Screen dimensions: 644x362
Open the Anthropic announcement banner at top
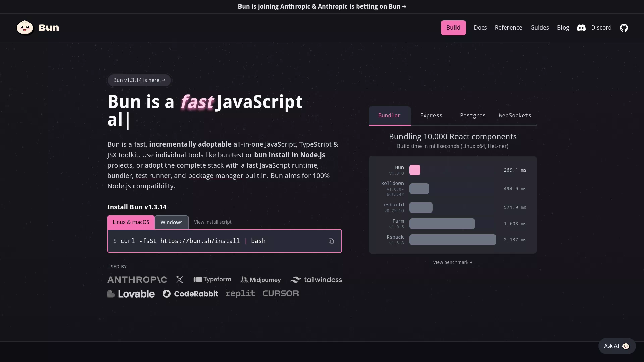[322, 7]
